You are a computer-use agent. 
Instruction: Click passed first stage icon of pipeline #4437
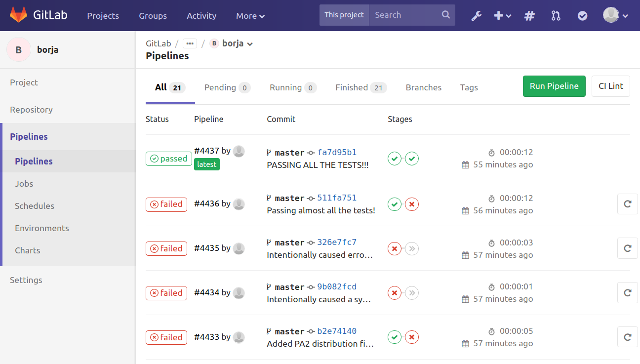pos(395,159)
